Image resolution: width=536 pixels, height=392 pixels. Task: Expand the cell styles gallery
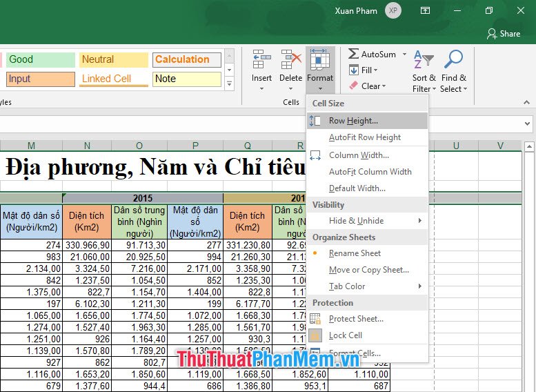point(230,84)
